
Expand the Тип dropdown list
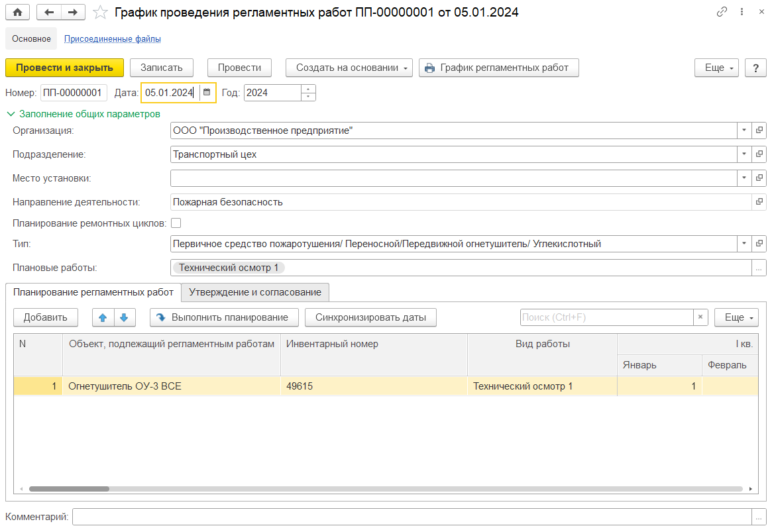744,244
